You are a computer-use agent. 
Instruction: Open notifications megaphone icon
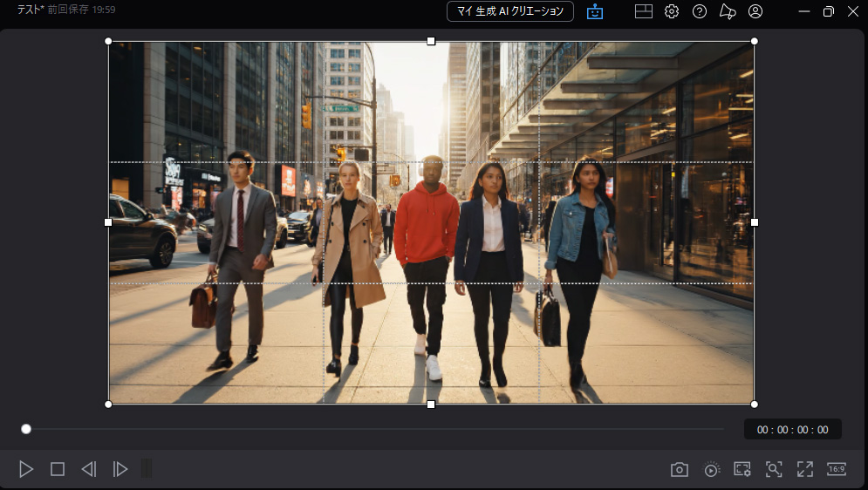728,11
